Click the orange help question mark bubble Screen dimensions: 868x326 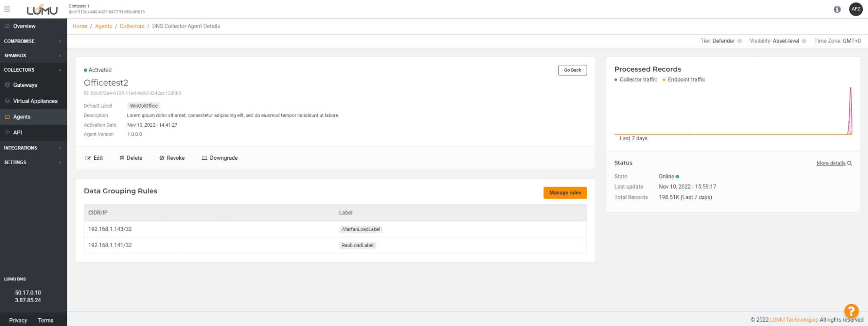tap(851, 310)
